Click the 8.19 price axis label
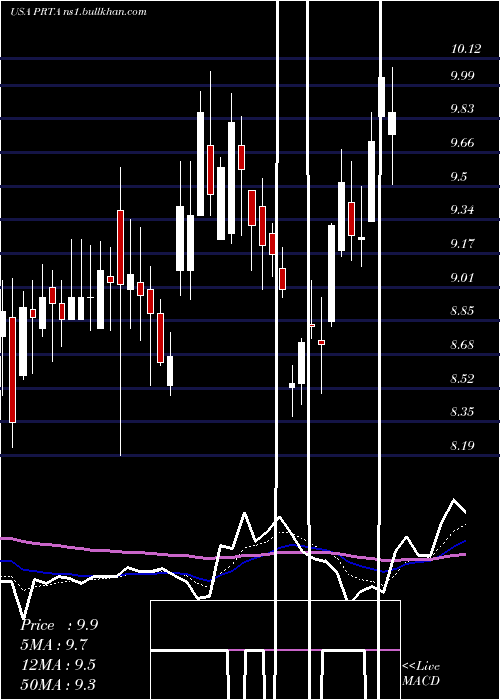Image resolution: width=500 pixels, height=700 pixels. (x=462, y=446)
